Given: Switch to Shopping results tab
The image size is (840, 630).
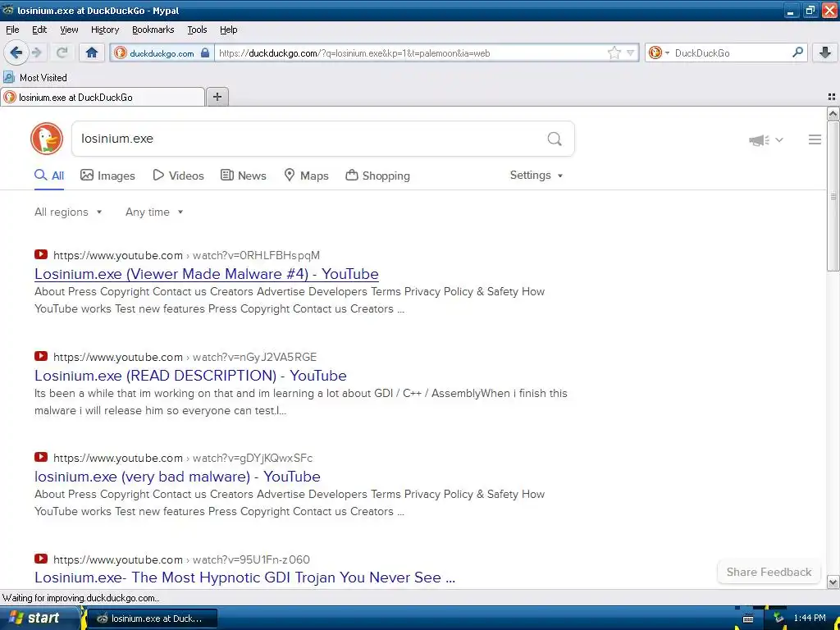Looking at the screenshot, I should tap(377, 176).
